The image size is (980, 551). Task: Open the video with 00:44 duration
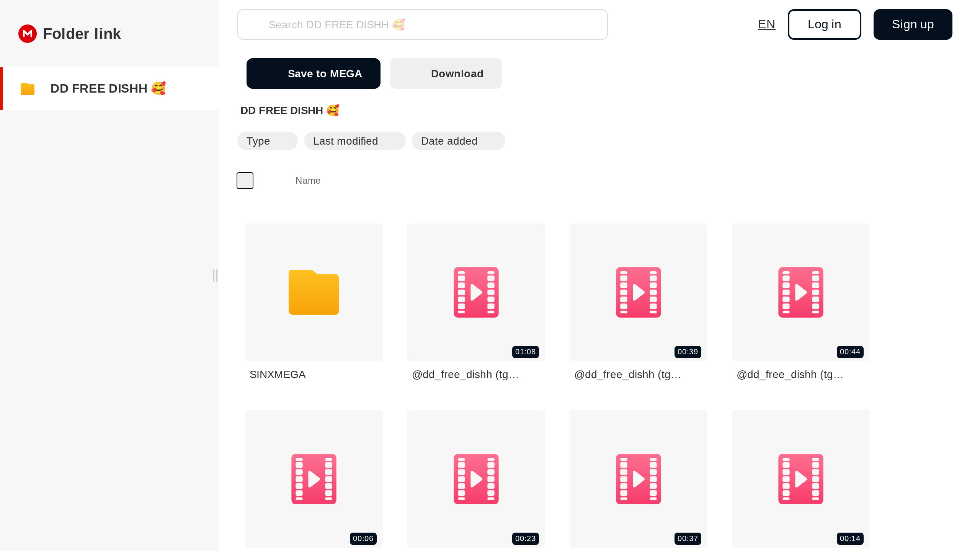pos(800,292)
